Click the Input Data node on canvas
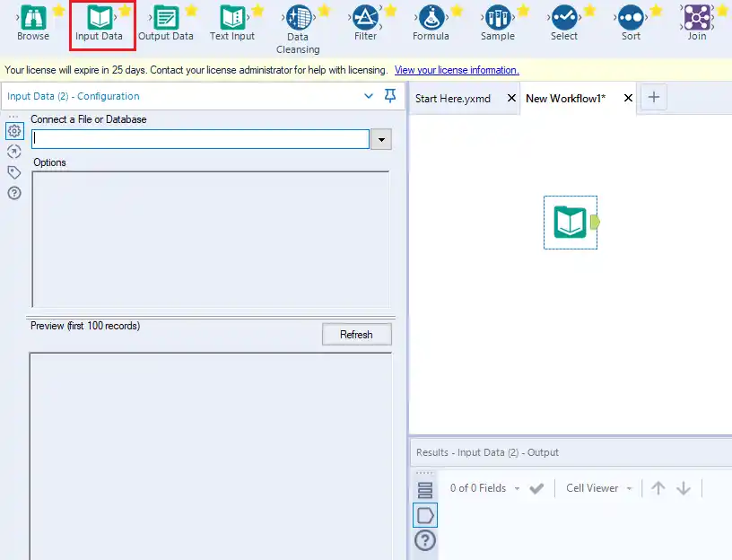The image size is (732, 560). click(x=571, y=222)
